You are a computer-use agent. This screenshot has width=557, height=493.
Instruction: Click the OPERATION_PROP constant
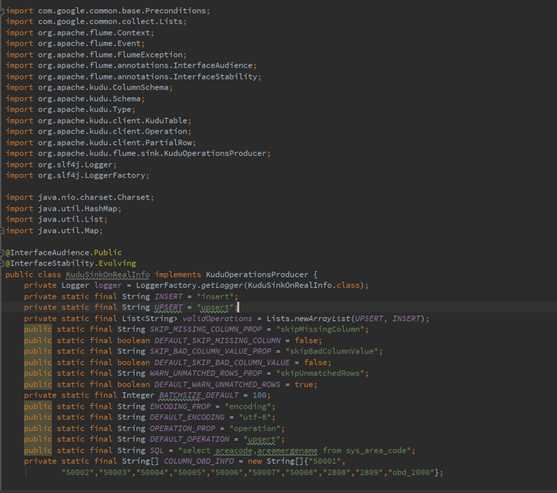click(x=183, y=429)
